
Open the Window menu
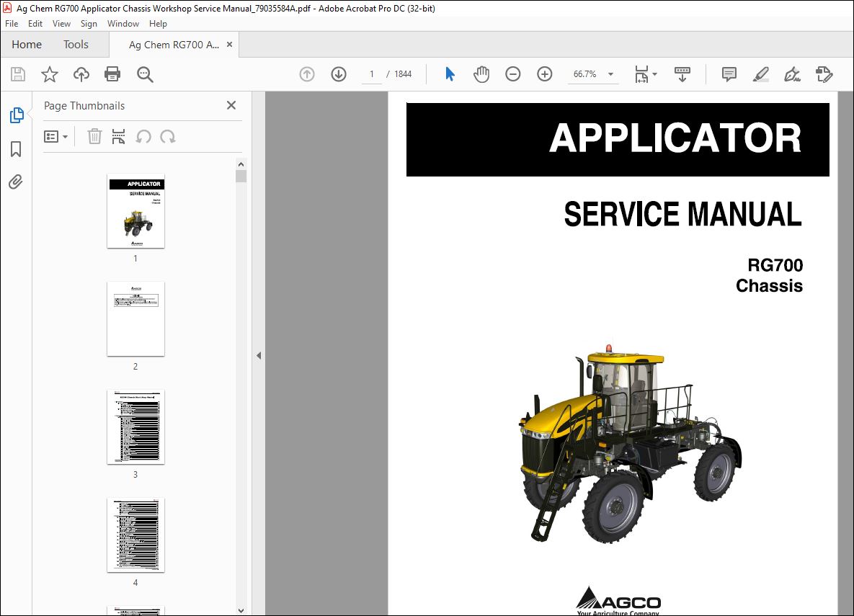pyautogui.click(x=123, y=24)
